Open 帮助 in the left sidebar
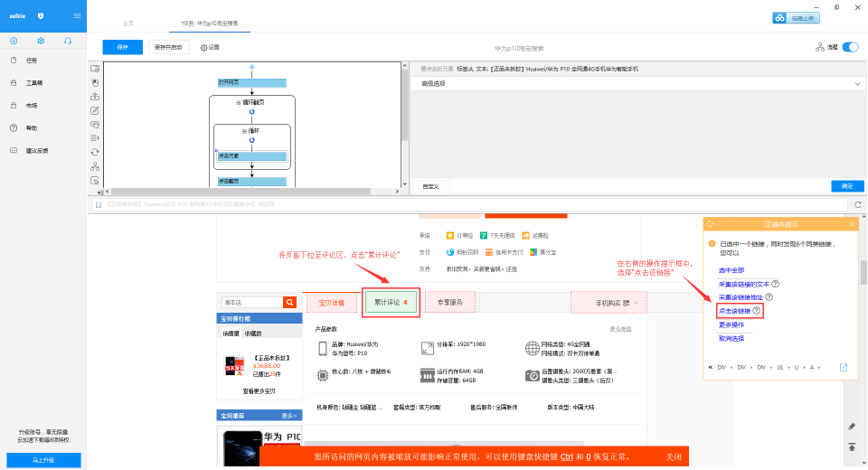The height and width of the screenshot is (470, 868). (32, 127)
